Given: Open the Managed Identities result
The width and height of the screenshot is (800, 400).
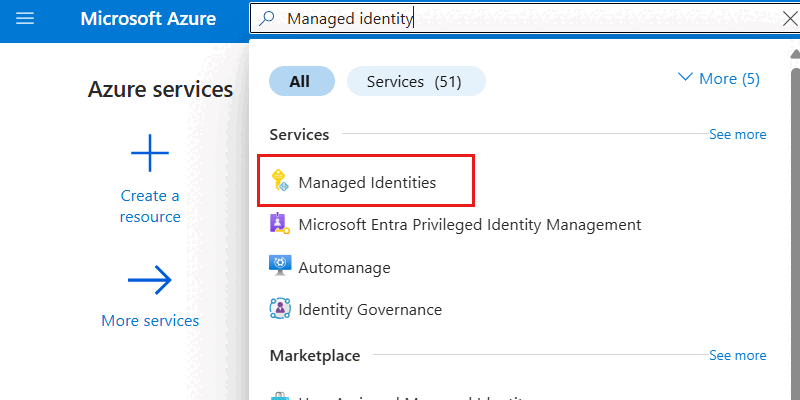Looking at the screenshot, I should (367, 182).
